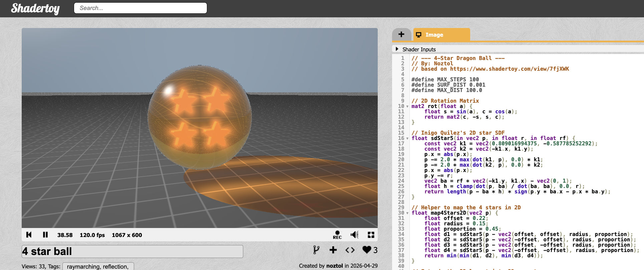Mute the shader audio

coord(354,235)
